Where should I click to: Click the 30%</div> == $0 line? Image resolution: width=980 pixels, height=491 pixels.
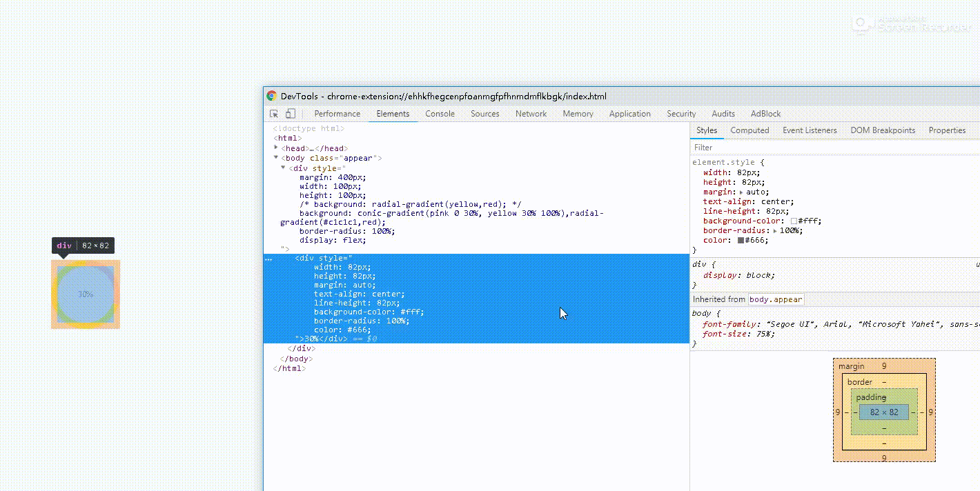(337, 339)
